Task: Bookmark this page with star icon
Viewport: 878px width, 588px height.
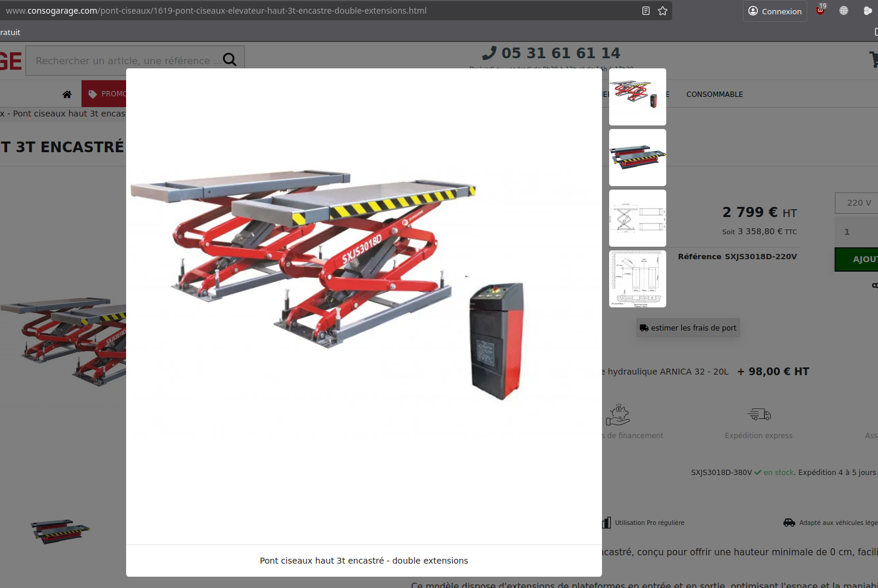Action: point(663,11)
